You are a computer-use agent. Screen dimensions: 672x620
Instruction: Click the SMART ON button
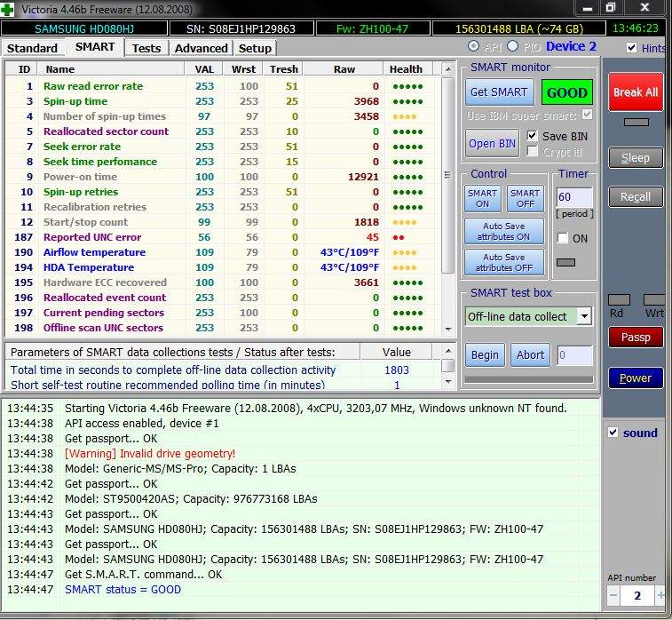pos(483,198)
